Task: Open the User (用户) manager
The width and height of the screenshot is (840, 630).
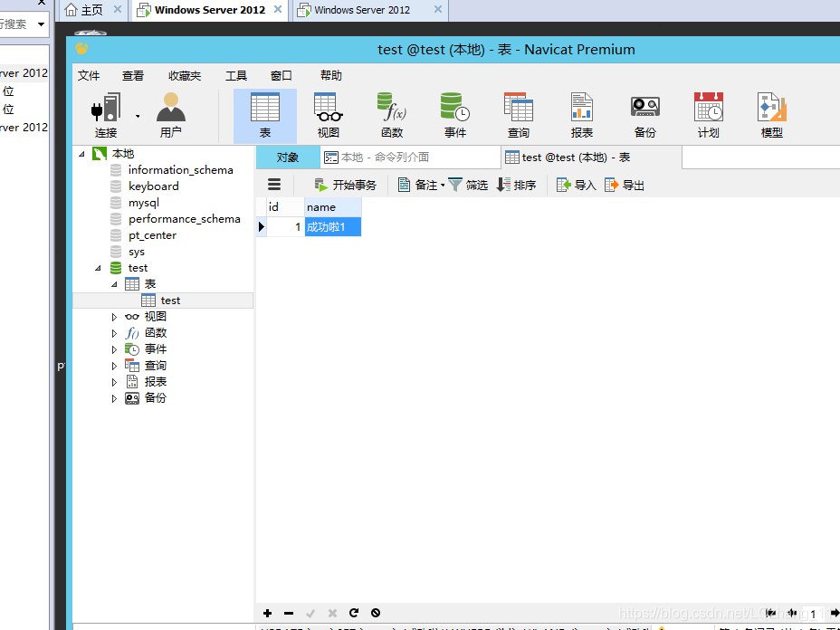Action: click(170, 116)
